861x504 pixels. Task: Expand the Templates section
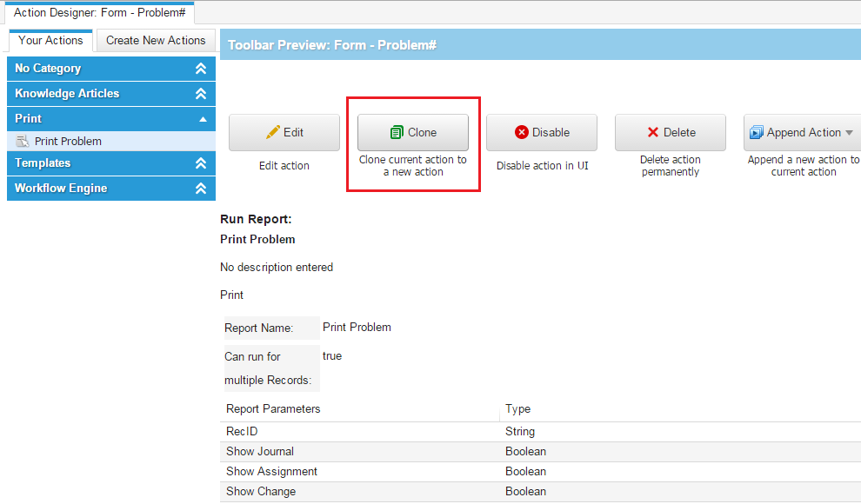201,163
